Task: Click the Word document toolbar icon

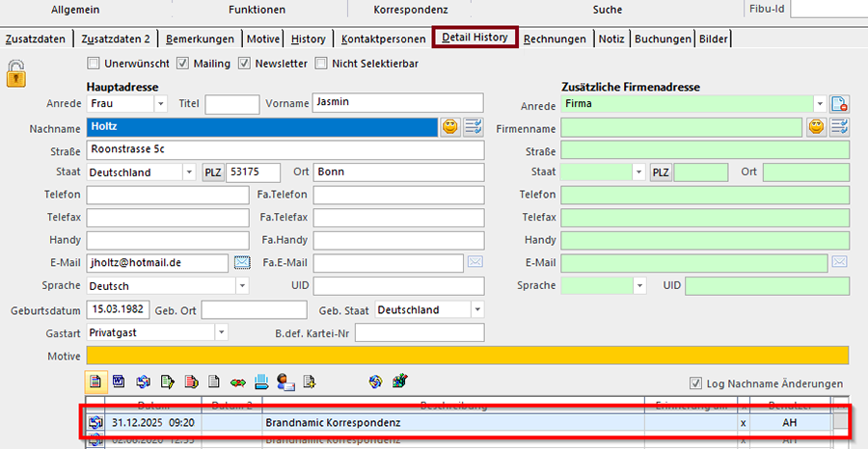Action: pyautogui.click(x=119, y=381)
